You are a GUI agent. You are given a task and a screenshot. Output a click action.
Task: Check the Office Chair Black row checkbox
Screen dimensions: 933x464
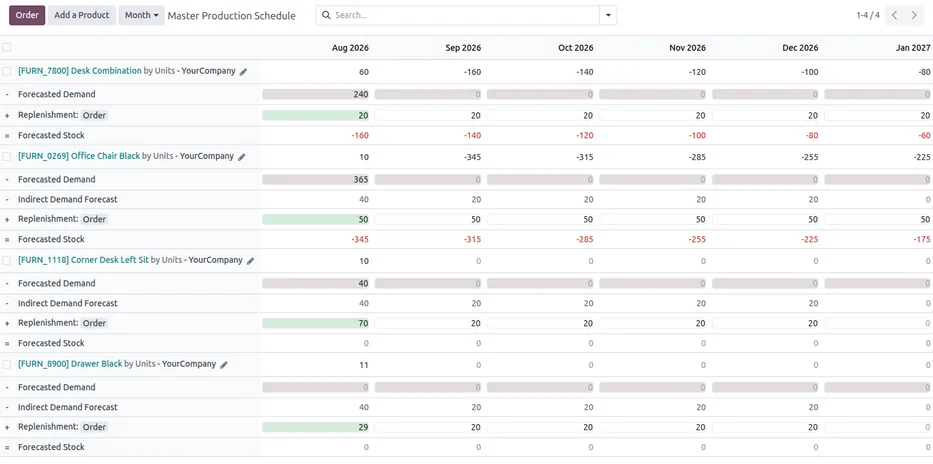pyautogui.click(x=7, y=156)
